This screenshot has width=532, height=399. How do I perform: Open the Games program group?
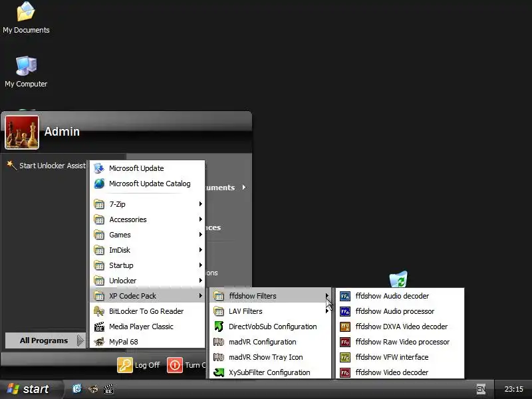point(148,235)
